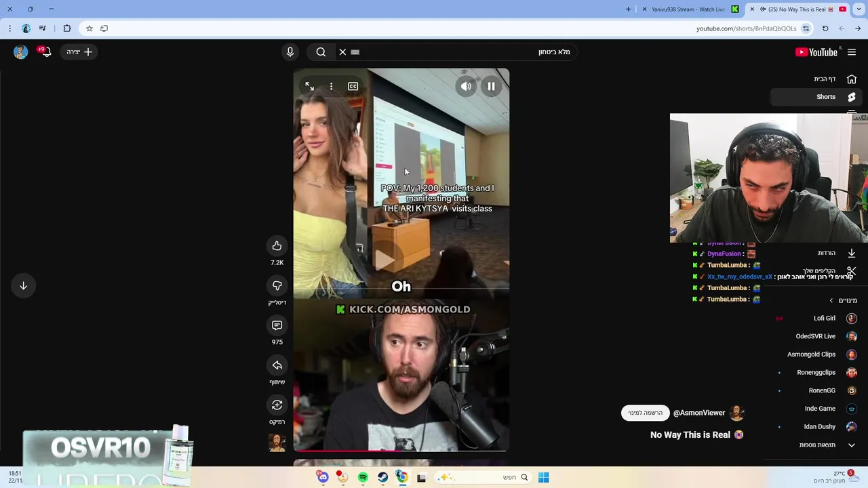Share the short via share arrow

[x=277, y=365]
